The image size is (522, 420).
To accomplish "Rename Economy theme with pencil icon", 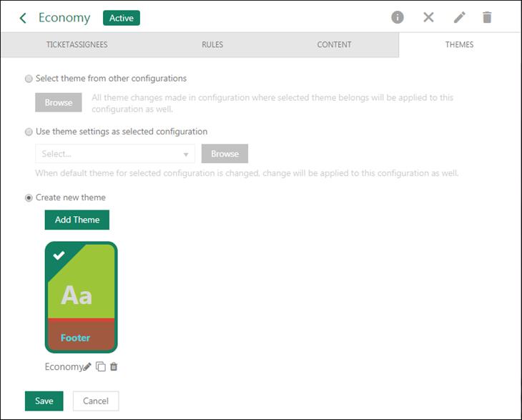I will click(87, 367).
